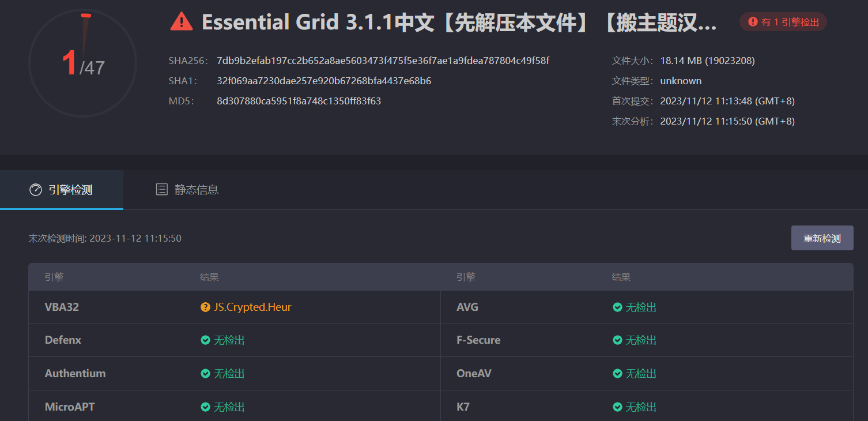Click 无检出 result in MicroAPT row

click(229, 407)
